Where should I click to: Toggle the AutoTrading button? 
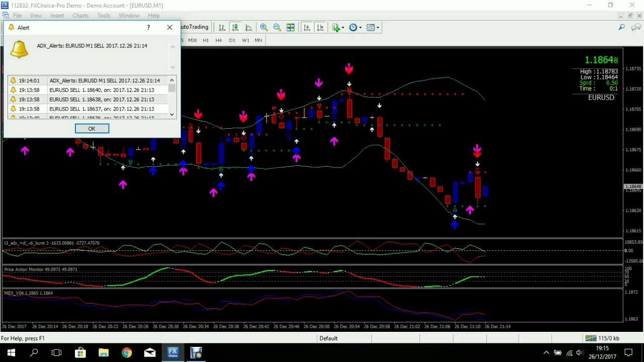coord(195,27)
